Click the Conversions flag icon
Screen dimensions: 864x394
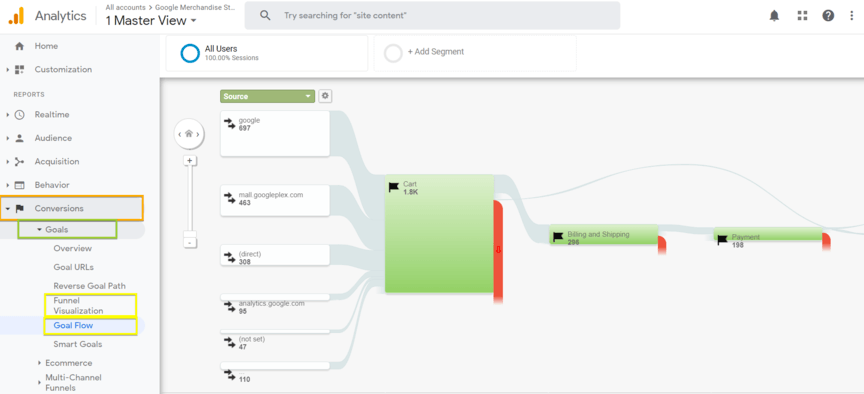[x=20, y=208]
